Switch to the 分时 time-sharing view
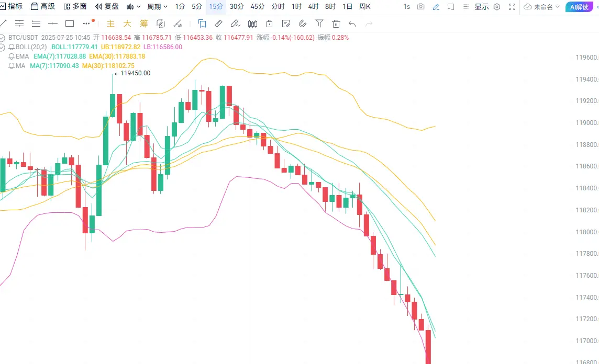 point(278,6)
